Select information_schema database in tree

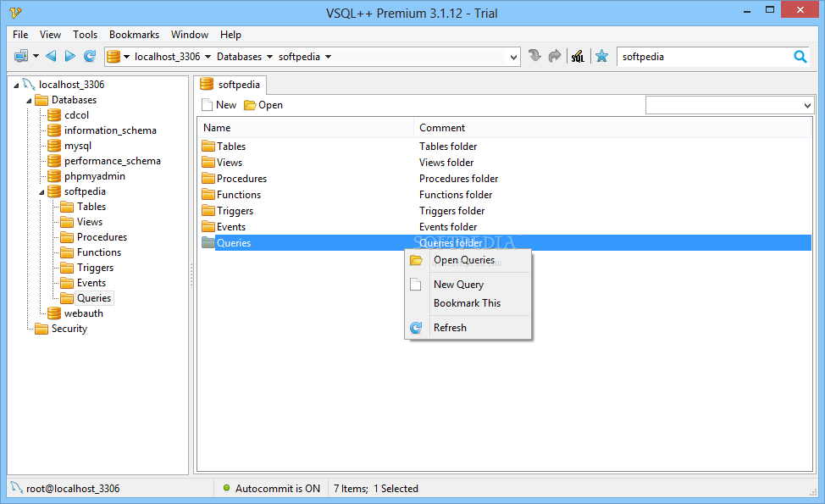[110, 130]
